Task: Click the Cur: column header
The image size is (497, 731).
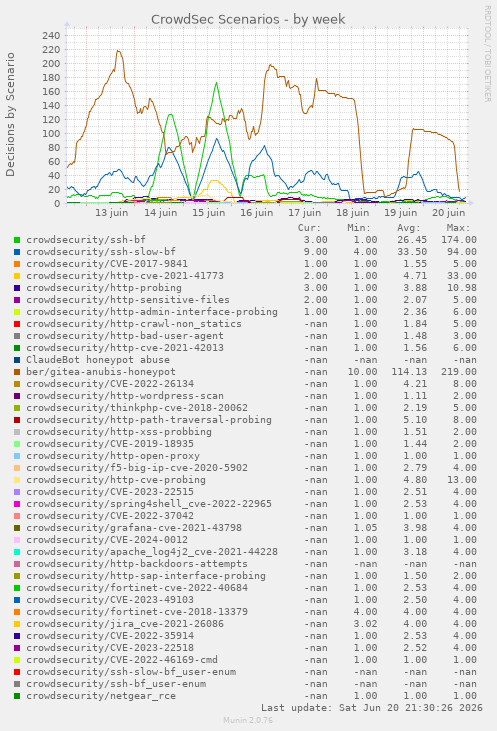Action: 310,228
